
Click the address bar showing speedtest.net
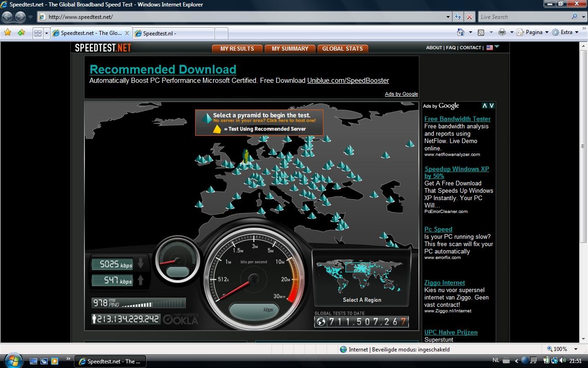coord(241,17)
